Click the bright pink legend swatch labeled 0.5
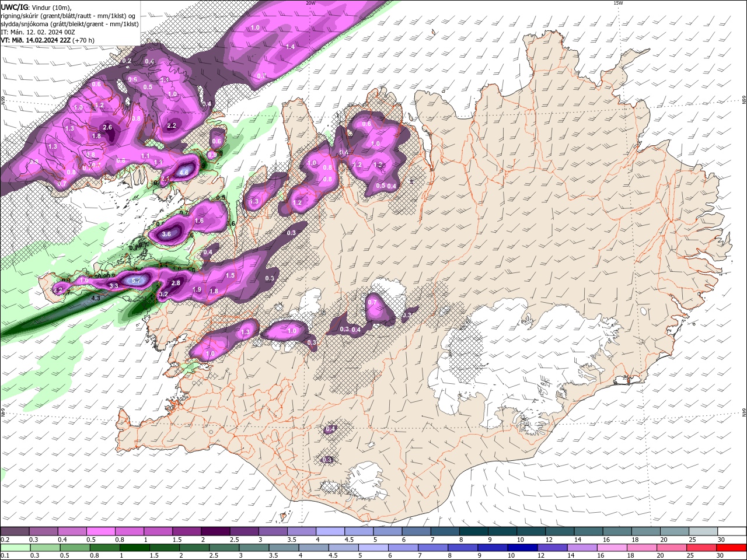This screenshot has height=560, width=747. coord(100,531)
